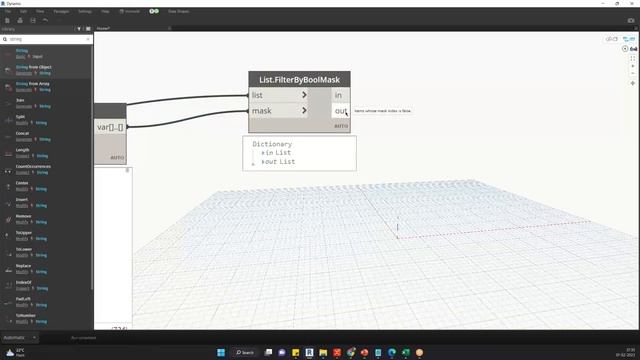
Task: Clear the library search text
Action: coord(88,39)
